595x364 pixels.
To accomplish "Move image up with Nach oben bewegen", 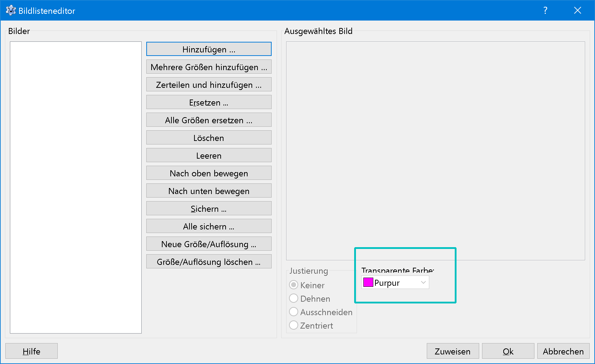I will tap(209, 173).
